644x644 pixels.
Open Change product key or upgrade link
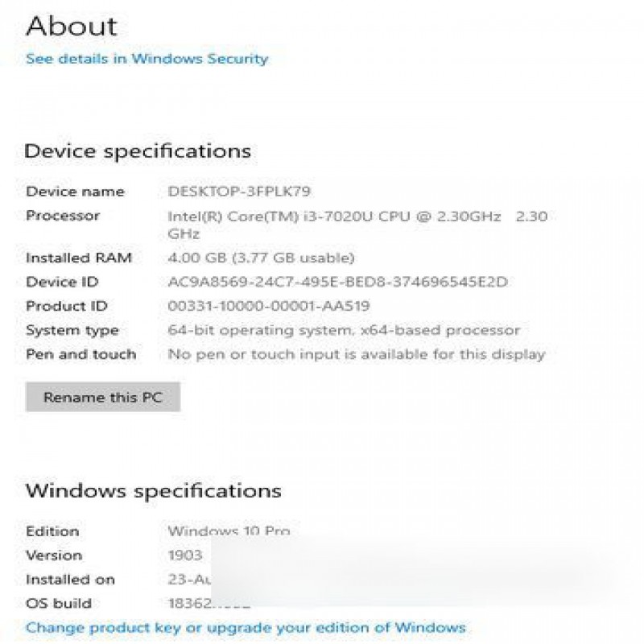246,628
